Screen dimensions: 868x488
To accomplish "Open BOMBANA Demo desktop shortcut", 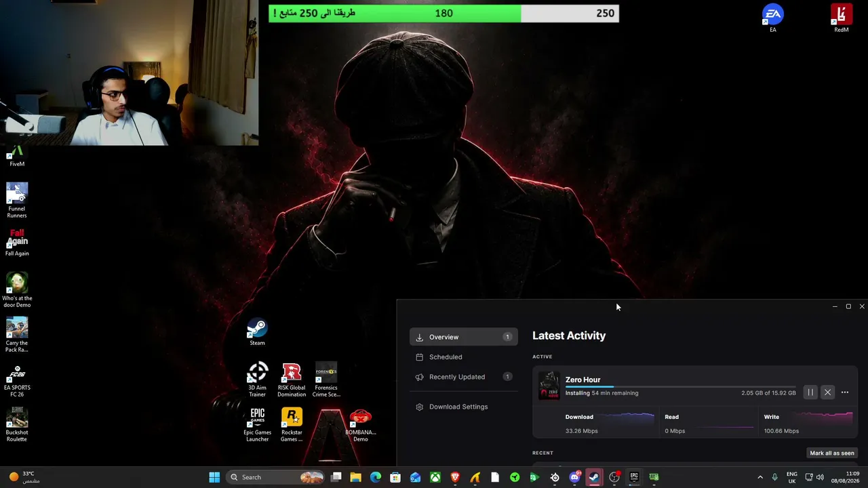I will (360, 424).
